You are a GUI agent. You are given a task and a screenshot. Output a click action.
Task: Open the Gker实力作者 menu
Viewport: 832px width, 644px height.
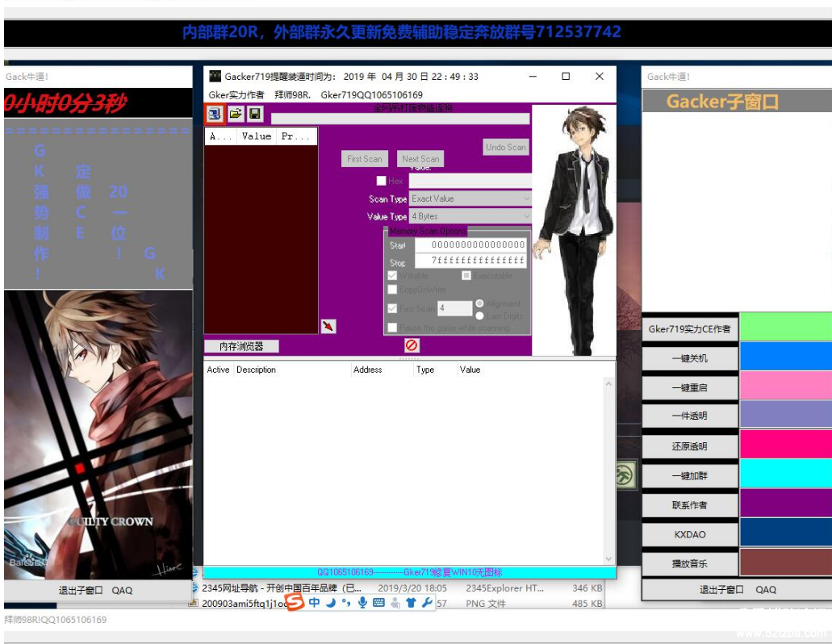point(236,95)
